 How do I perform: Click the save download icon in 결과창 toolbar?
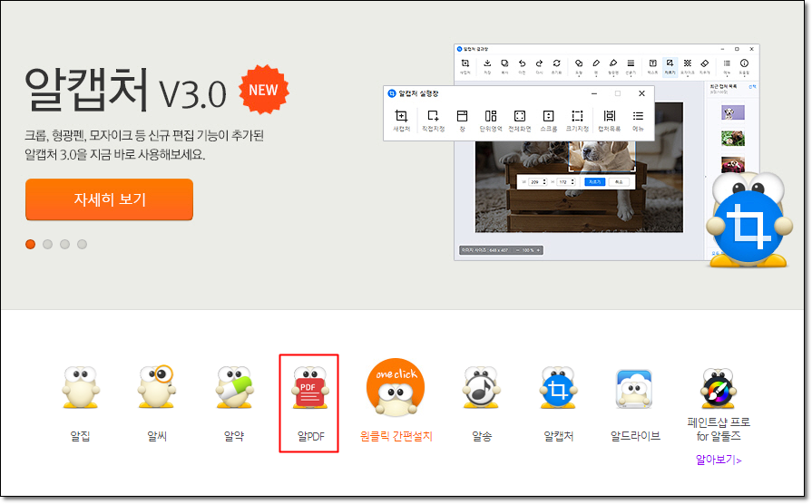(x=487, y=63)
